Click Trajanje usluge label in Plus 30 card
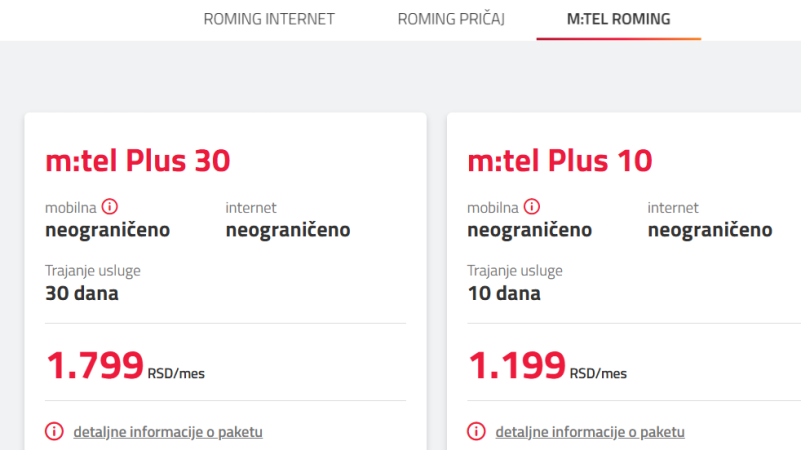The image size is (801, 450). pyautogui.click(x=93, y=270)
